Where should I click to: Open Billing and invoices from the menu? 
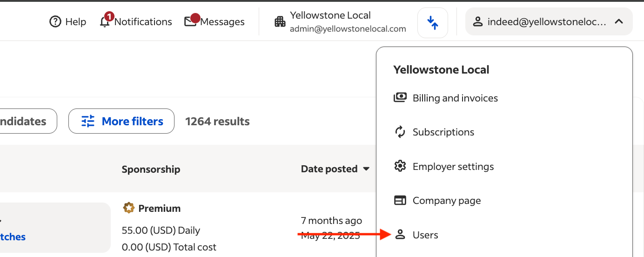455,98
